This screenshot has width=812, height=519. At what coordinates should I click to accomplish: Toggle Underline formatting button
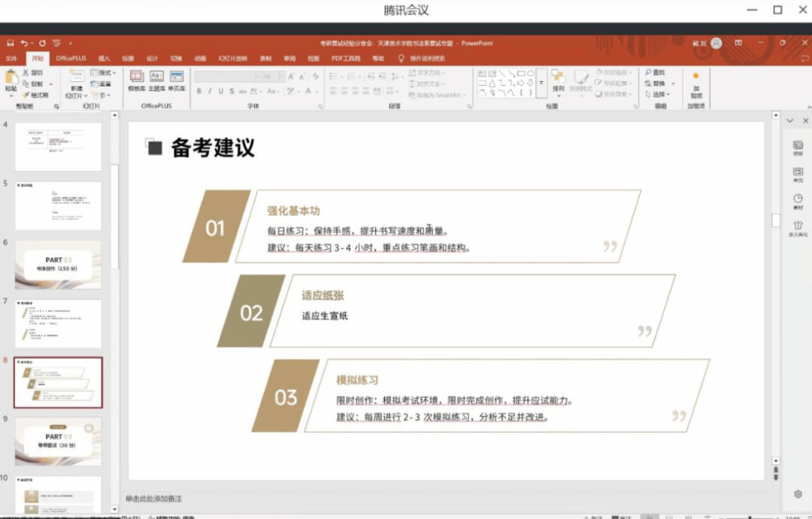(x=220, y=92)
